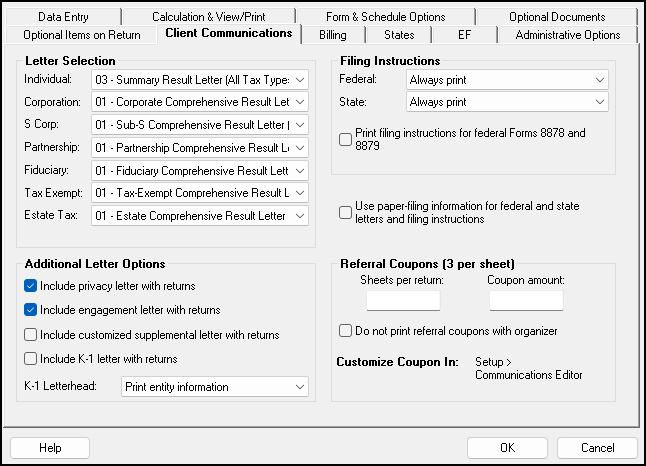Enable Include K-1 letter with returns

point(30,359)
